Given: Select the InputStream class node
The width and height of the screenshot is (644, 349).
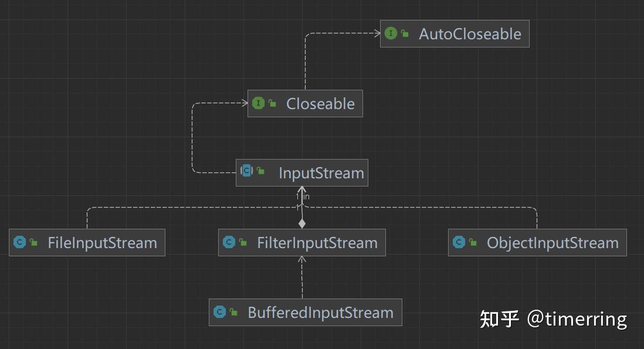Looking at the screenshot, I should (302, 173).
